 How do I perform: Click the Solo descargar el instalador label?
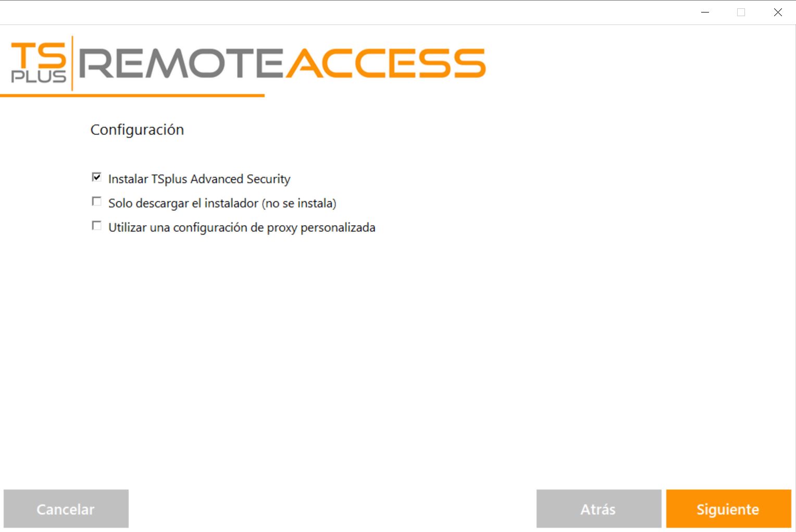(x=222, y=203)
